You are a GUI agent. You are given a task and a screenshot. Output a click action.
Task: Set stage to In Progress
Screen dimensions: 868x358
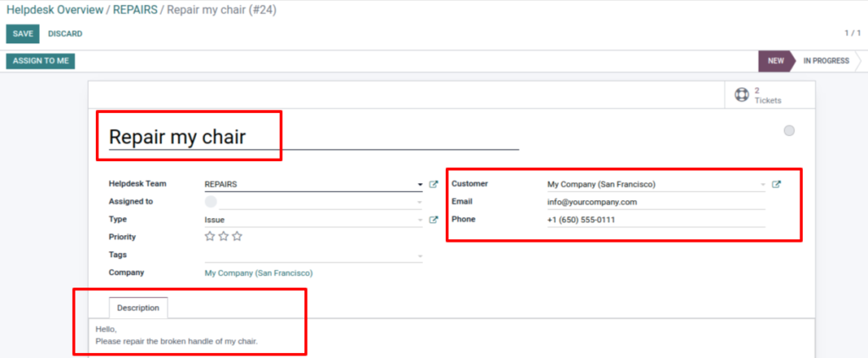826,61
